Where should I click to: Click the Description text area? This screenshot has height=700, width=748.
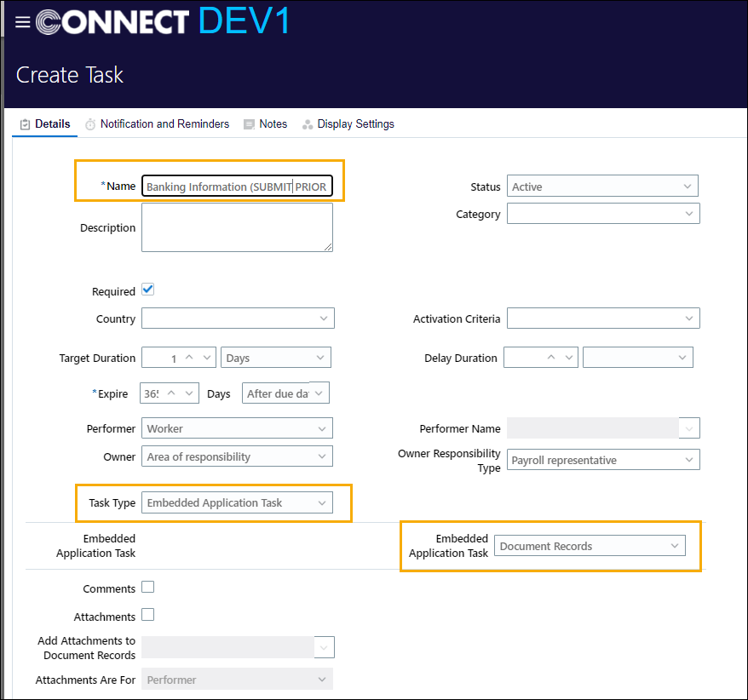point(237,227)
